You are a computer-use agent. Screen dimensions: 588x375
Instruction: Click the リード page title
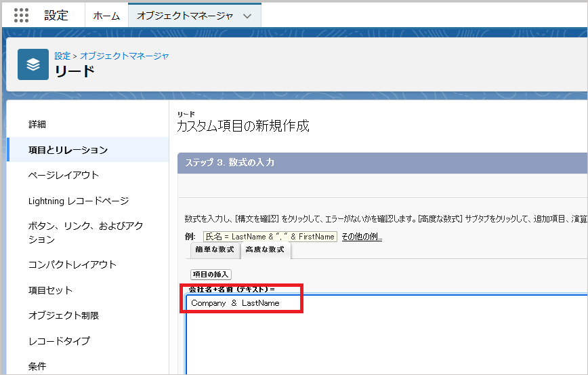point(75,71)
